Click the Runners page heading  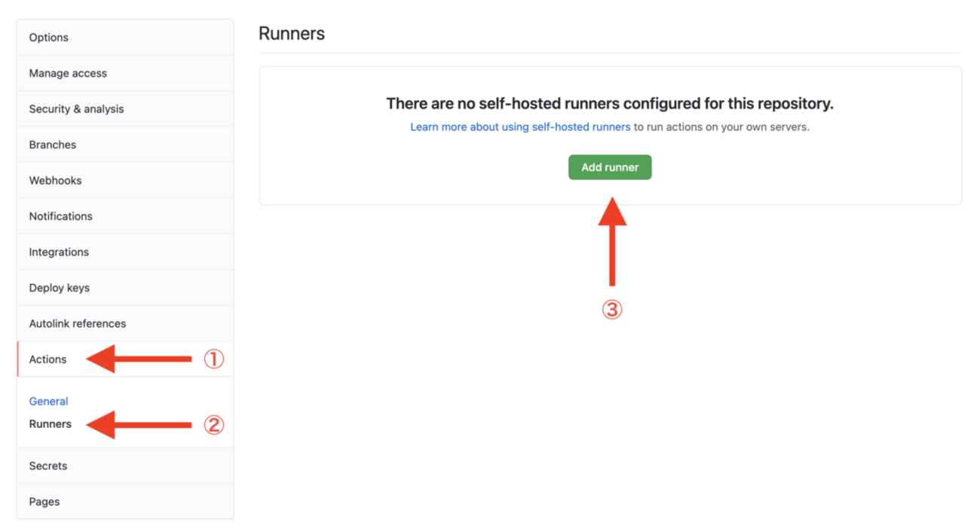pyautogui.click(x=292, y=34)
